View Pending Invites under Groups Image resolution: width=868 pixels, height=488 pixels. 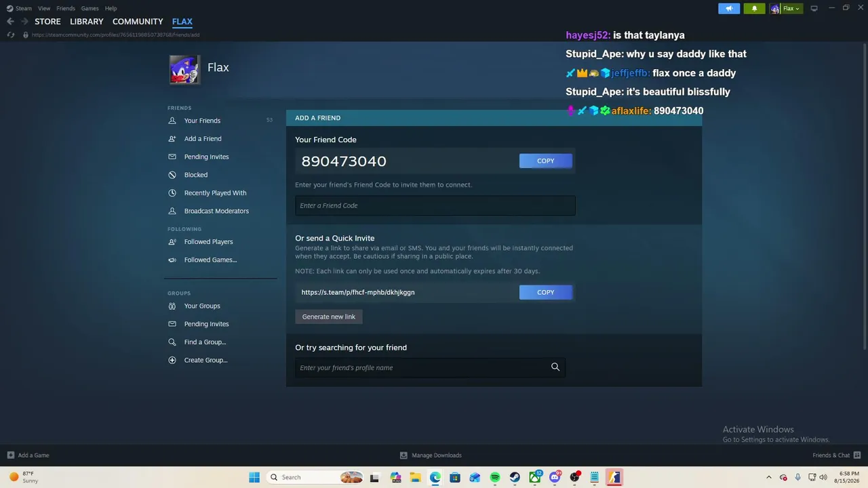[x=206, y=324]
